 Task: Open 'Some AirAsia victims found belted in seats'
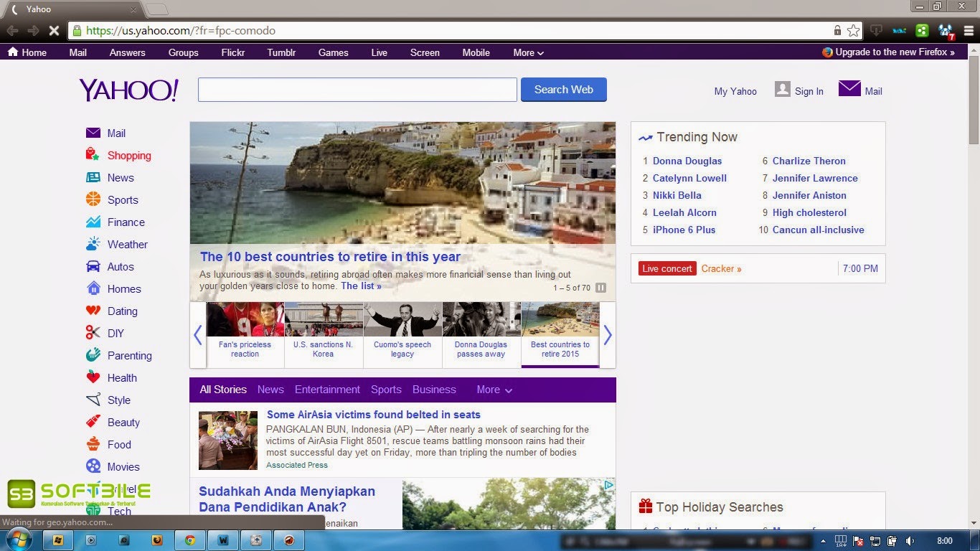(x=374, y=415)
